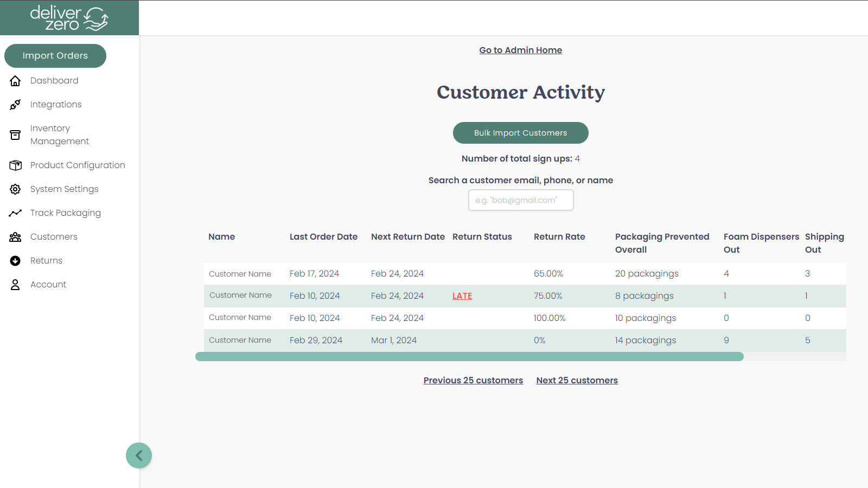Open Next 25 customers
This screenshot has width=868, height=488.
tap(577, 380)
